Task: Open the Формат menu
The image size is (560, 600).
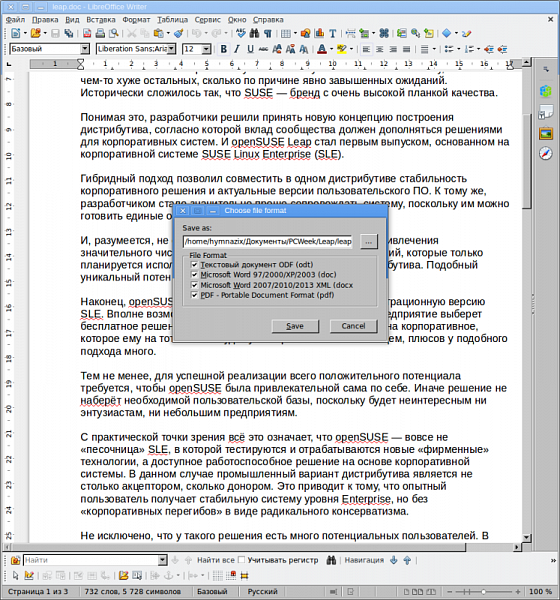Action: click(136, 20)
